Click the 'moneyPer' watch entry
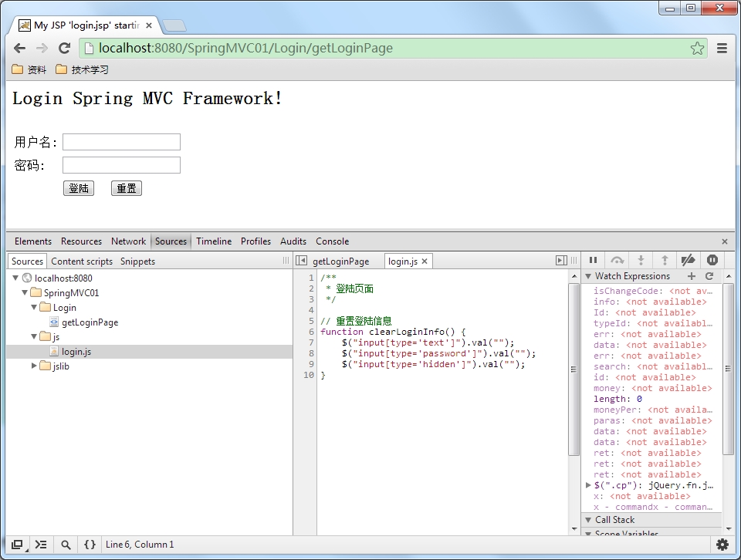The width and height of the screenshot is (741, 560). pyautogui.click(x=653, y=410)
